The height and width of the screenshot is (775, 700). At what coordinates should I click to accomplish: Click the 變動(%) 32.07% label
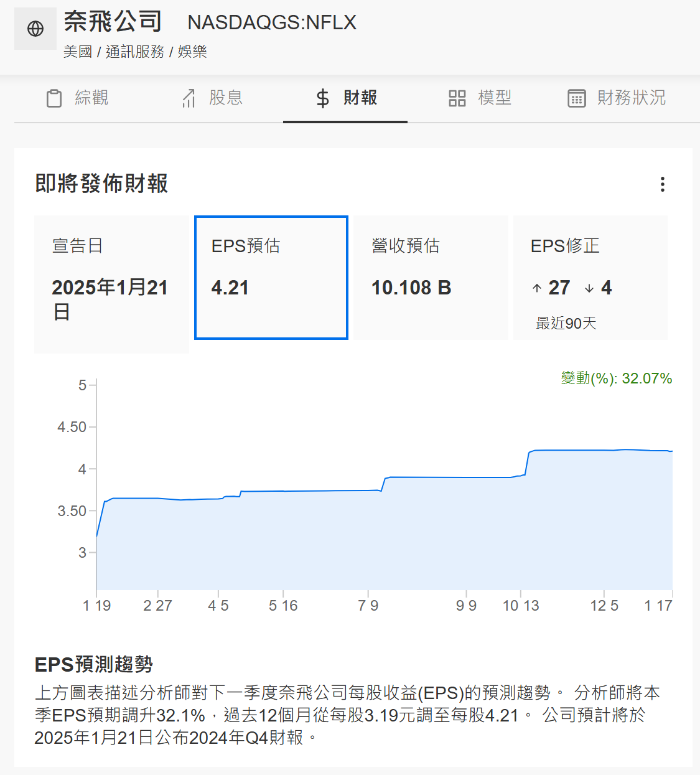[616, 378]
